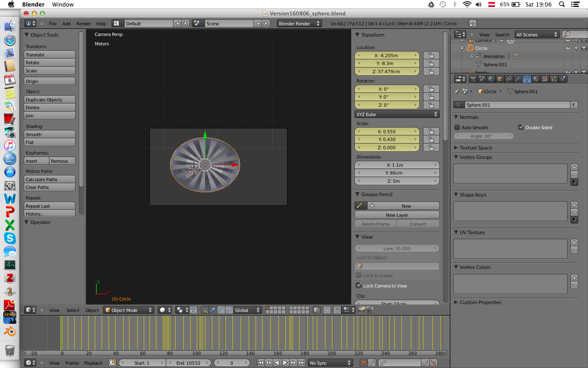Uncheck Lock Camera to View
The image size is (588, 368).
coord(359,285)
